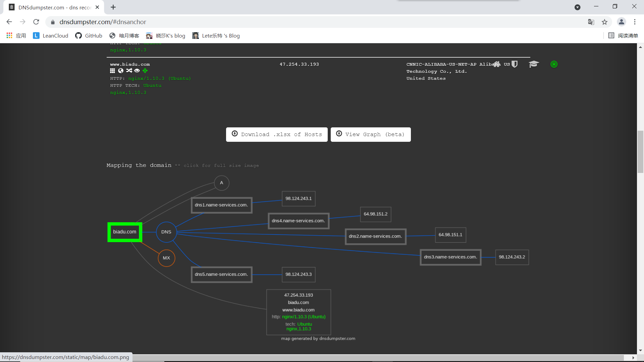The width and height of the screenshot is (644, 362).
Task: Click the shuffle/traceroute icon under www.biadu.com
Action: point(129,71)
